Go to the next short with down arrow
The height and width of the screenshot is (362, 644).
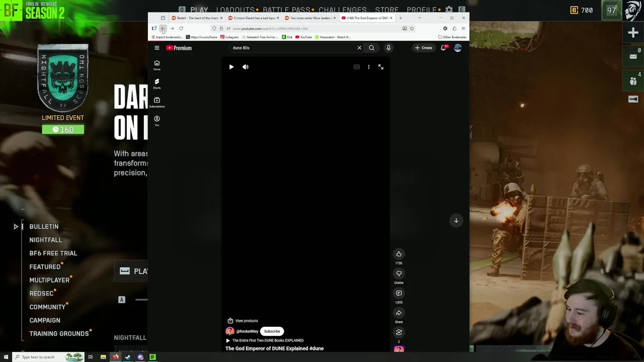tap(456, 220)
